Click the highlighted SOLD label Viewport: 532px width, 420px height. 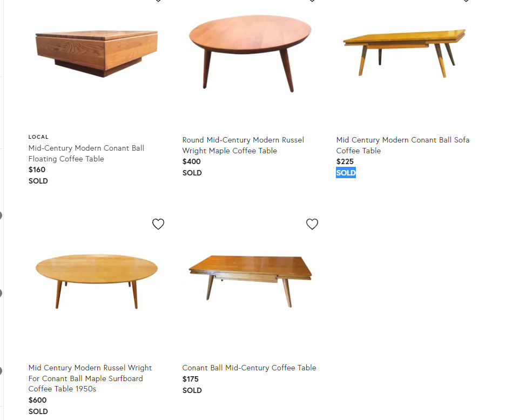pos(346,173)
